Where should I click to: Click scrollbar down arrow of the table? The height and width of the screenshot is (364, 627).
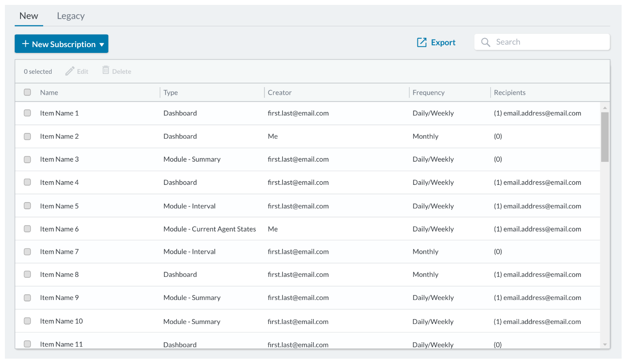click(605, 344)
